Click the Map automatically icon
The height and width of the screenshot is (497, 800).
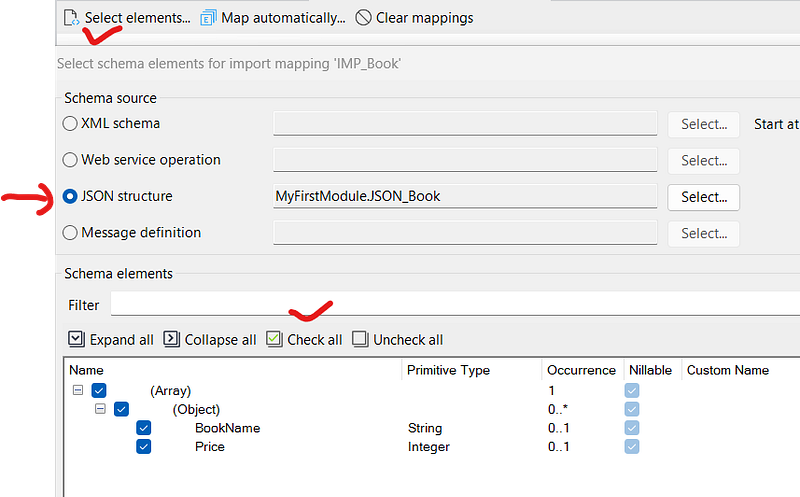pos(208,18)
